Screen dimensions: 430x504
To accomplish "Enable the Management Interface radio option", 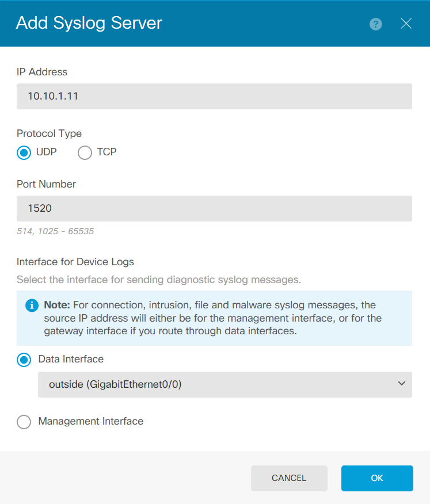I will tap(24, 422).
